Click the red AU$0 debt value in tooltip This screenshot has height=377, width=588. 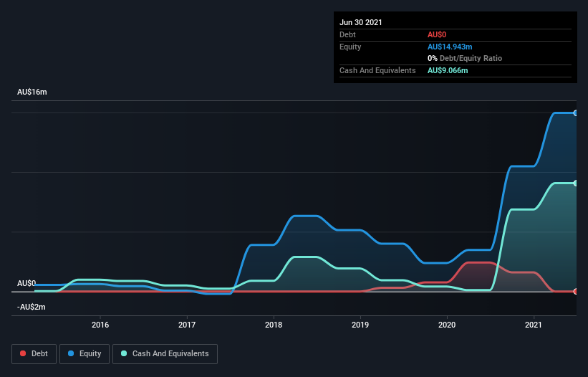[x=437, y=34]
